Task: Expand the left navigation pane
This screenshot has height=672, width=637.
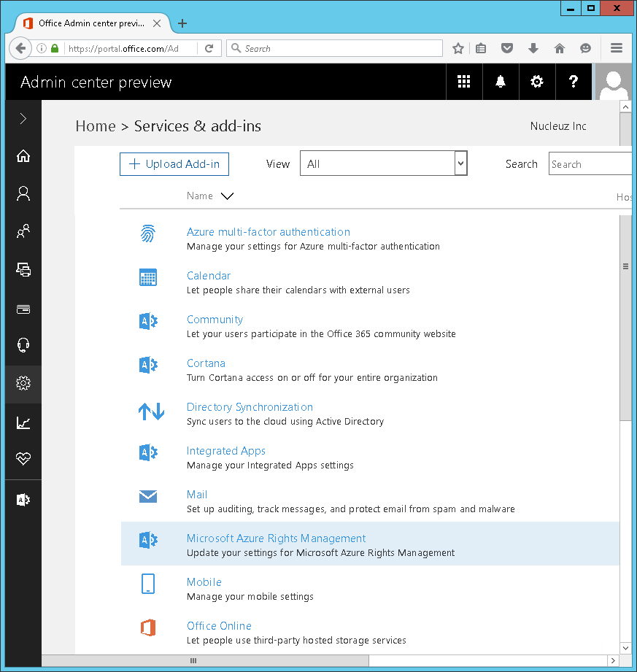Action: coord(23,119)
